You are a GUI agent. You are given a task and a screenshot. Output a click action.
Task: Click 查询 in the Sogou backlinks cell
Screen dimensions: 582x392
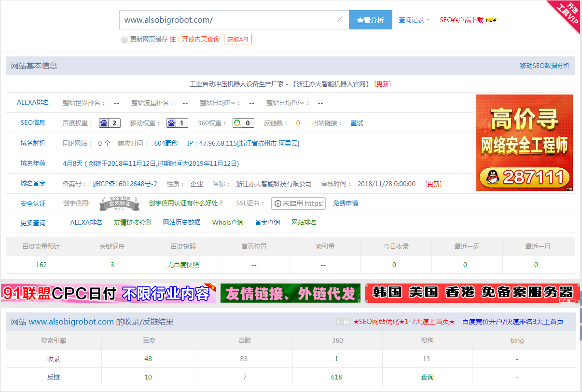click(x=427, y=377)
